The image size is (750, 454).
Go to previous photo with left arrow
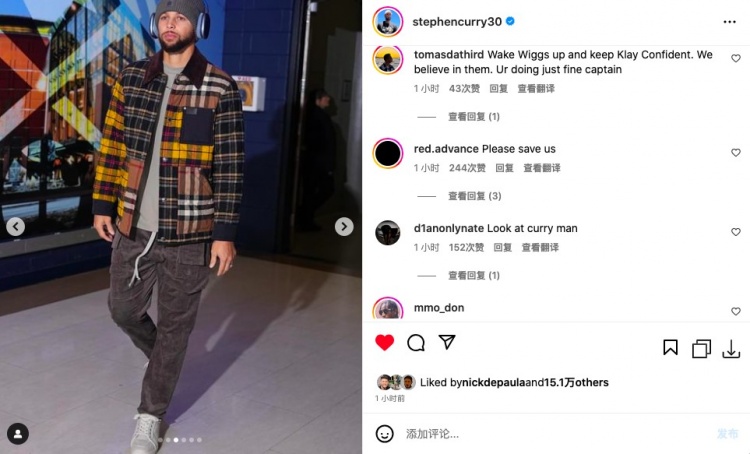(15, 226)
